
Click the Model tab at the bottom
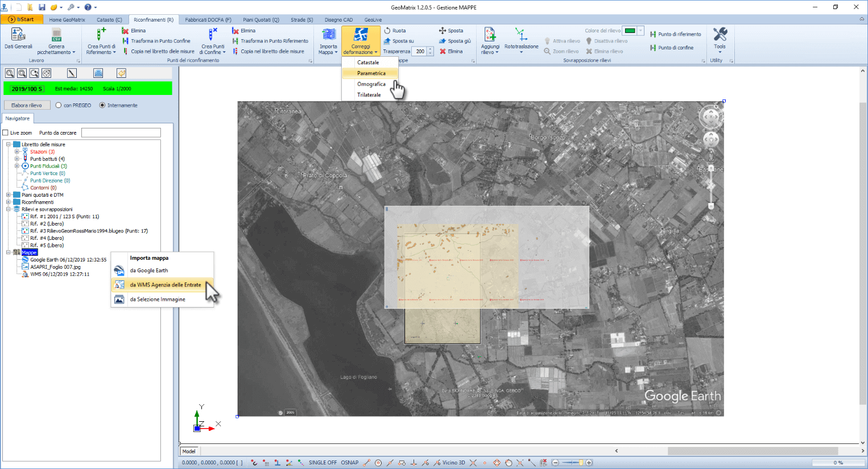[189, 451]
